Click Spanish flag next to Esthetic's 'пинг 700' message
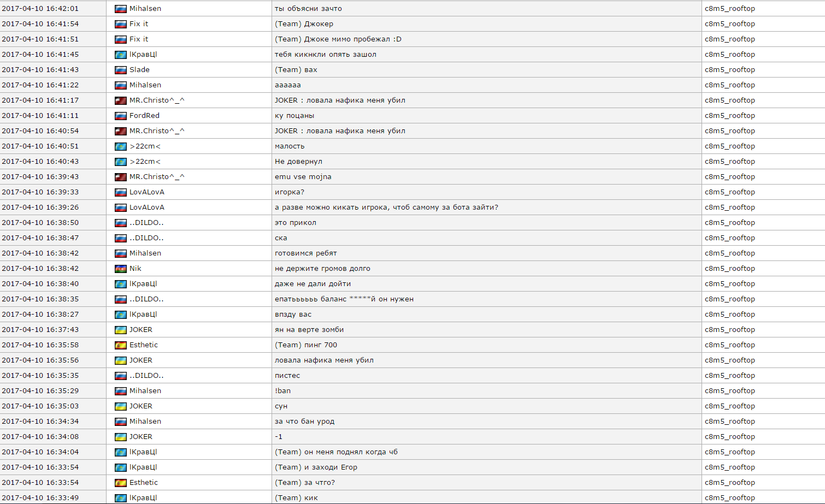Screen dimensions: 825x504 (120, 345)
